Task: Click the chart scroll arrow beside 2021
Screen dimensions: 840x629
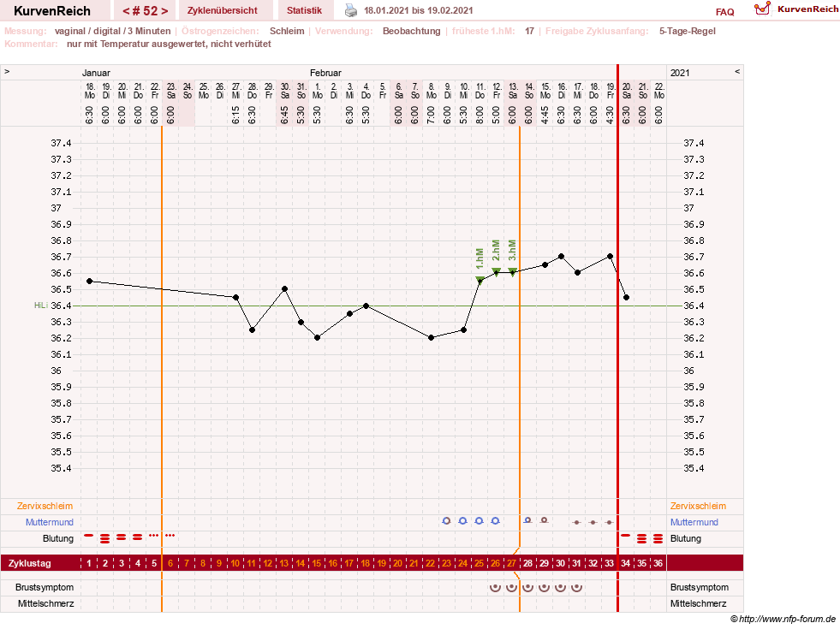Action: point(737,71)
